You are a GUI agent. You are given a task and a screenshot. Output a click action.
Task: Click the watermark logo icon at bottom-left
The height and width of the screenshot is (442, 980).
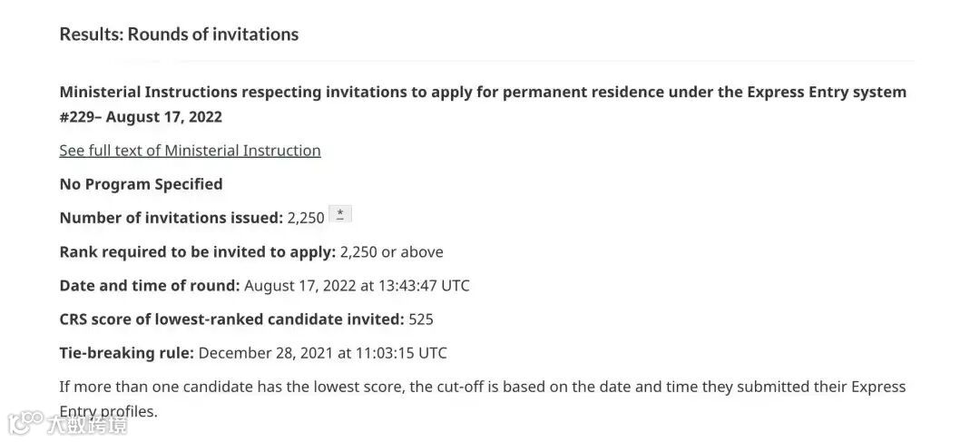click(25, 423)
